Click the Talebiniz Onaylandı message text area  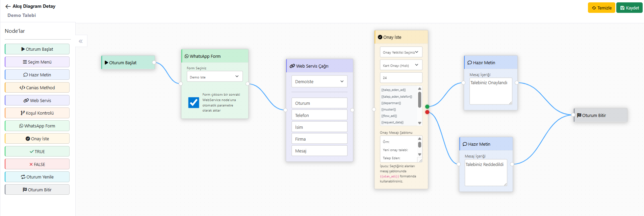pyautogui.click(x=491, y=91)
